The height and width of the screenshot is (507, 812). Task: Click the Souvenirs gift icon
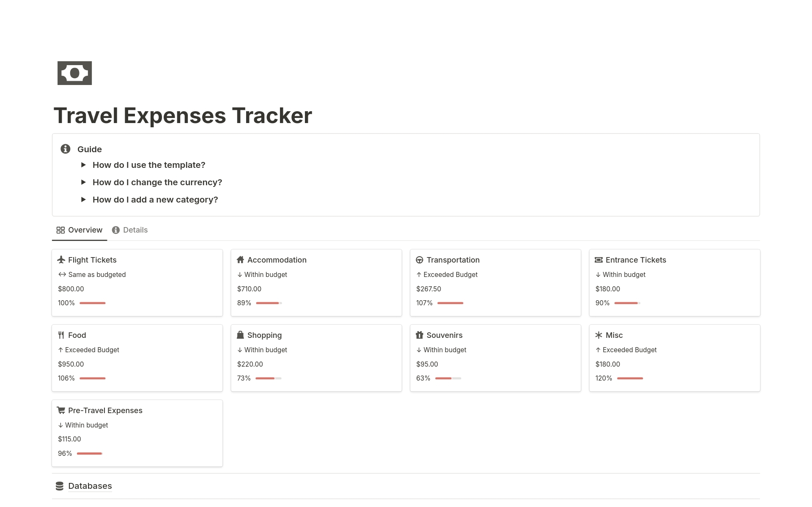(420, 335)
